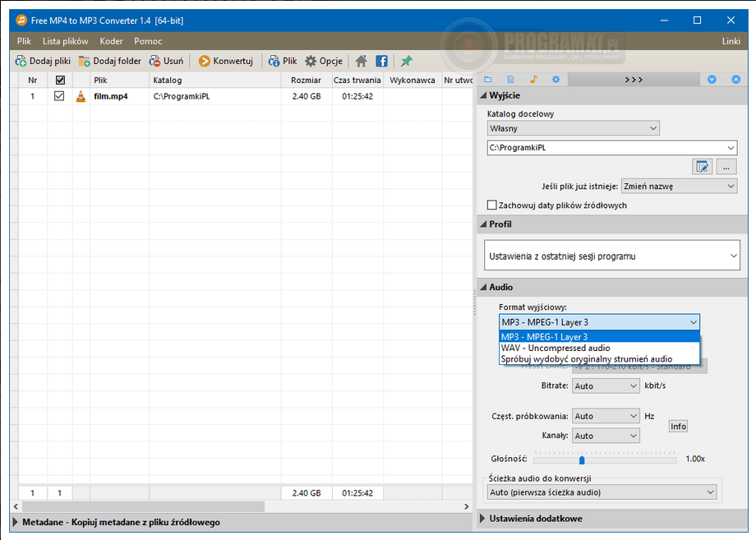Collapse the Wyjście section
This screenshot has height=540, width=756.
(484, 95)
